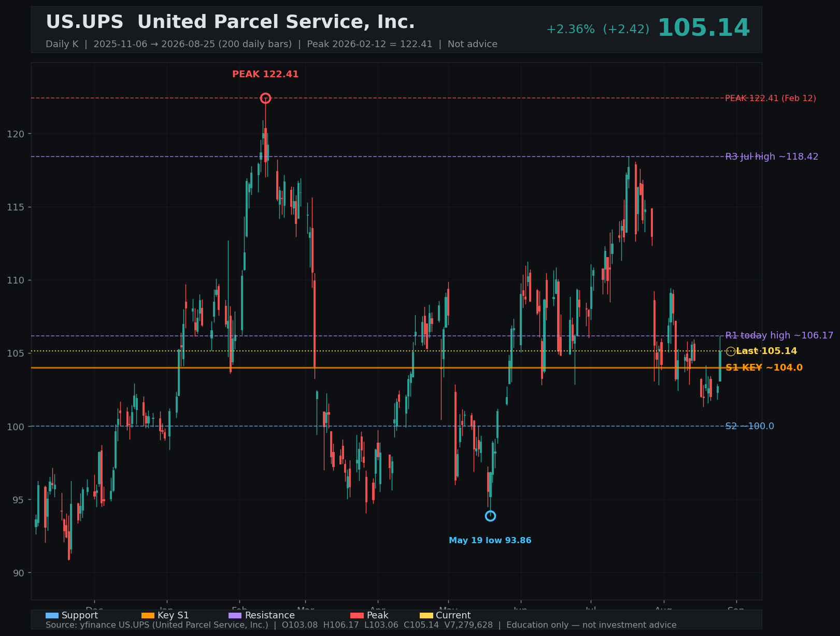Click the 'Source: yfinance US.UPS' footer text
Screen dimensions: 840x636
(x=361, y=625)
